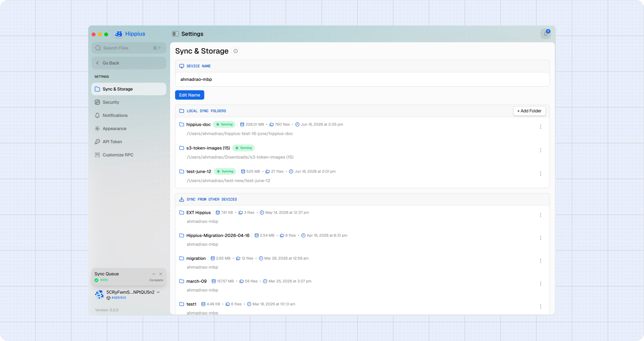This screenshot has height=341, width=644.
Task: Click the files count icon for hippius-doc
Action: coord(272,124)
